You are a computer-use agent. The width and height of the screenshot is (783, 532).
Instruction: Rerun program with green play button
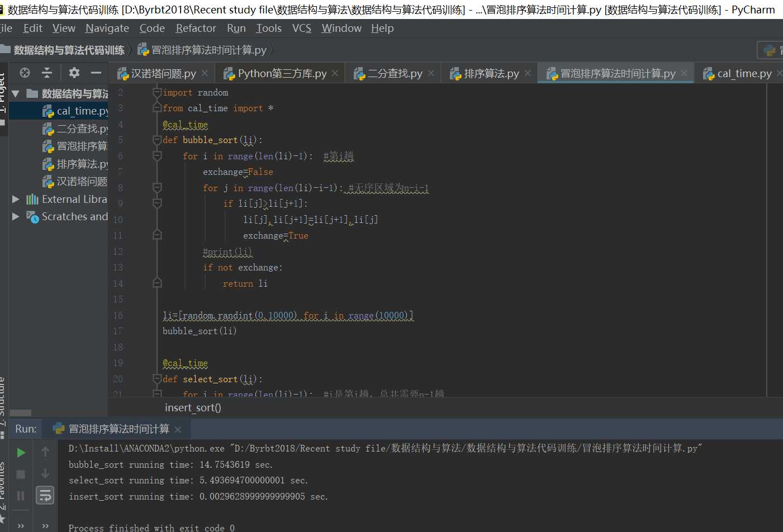pos(21,452)
